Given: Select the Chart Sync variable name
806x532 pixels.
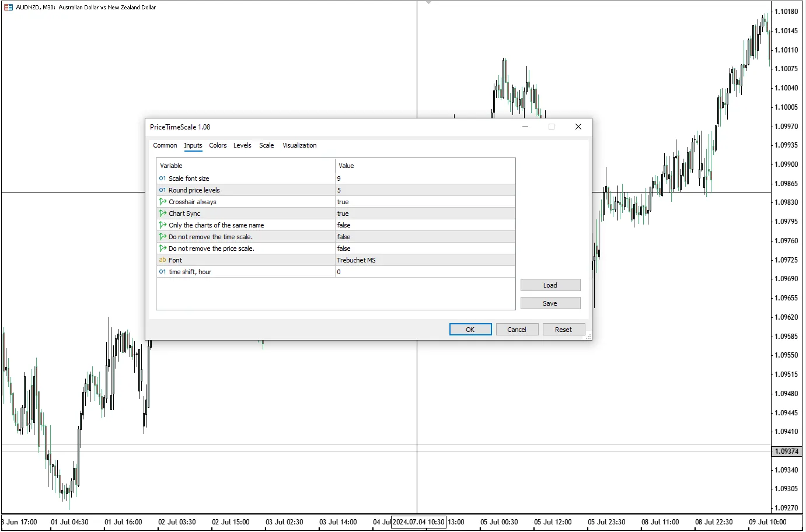Looking at the screenshot, I should pyautogui.click(x=184, y=213).
